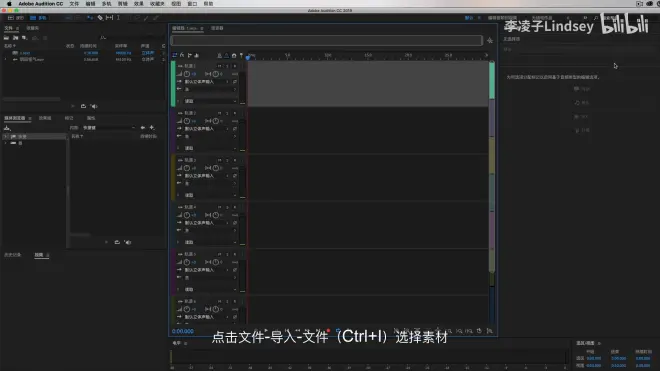Open file icon in Files panel

6,38
